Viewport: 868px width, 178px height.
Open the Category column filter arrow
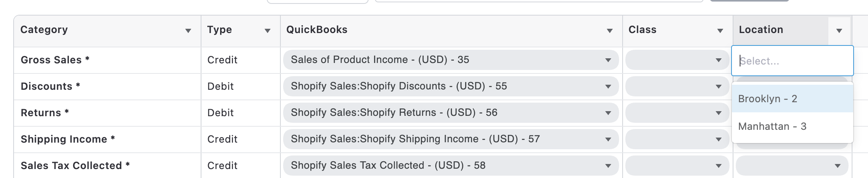pos(188,31)
